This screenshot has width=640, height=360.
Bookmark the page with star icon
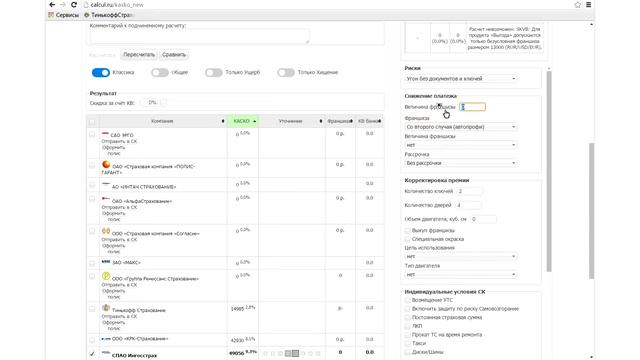coord(578,5)
